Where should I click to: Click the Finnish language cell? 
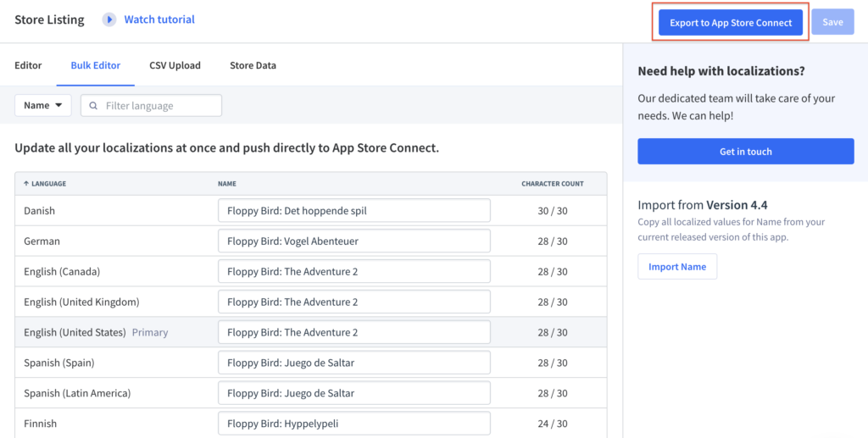(41, 424)
